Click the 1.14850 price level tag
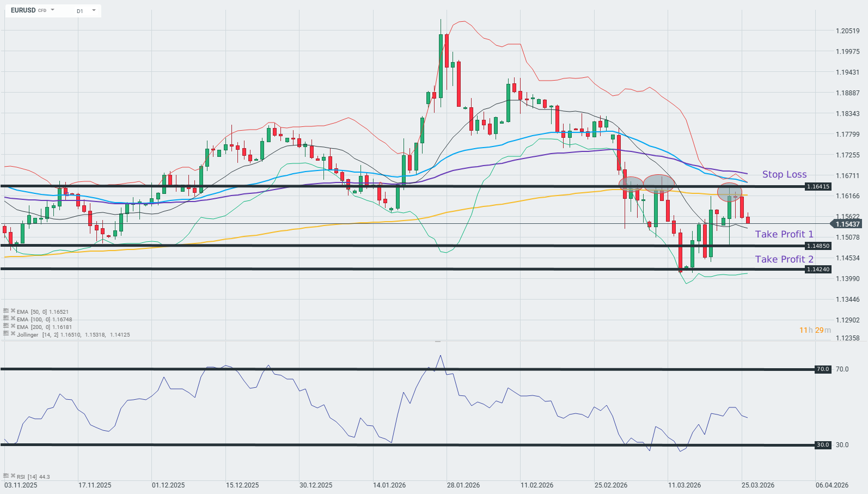Image resolution: width=868 pixels, height=494 pixels. (x=818, y=246)
